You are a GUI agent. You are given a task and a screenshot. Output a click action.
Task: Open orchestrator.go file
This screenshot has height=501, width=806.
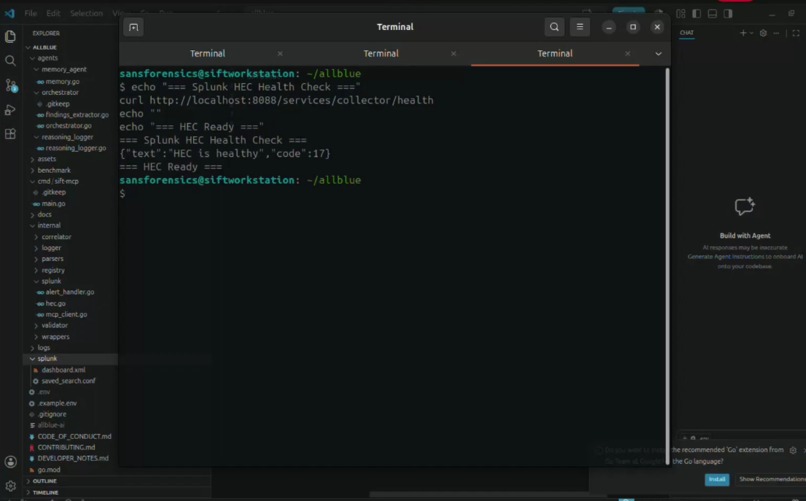tap(68, 126)
